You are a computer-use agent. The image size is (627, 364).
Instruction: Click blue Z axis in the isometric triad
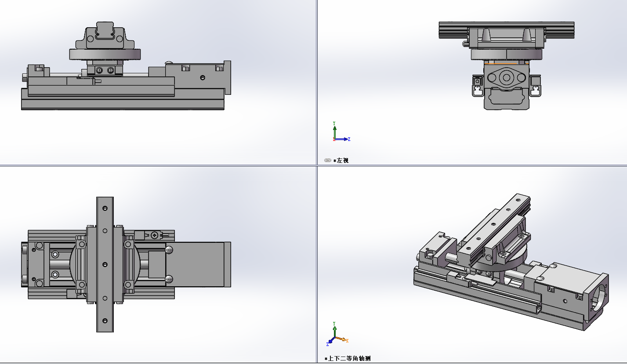click(330, 342)
